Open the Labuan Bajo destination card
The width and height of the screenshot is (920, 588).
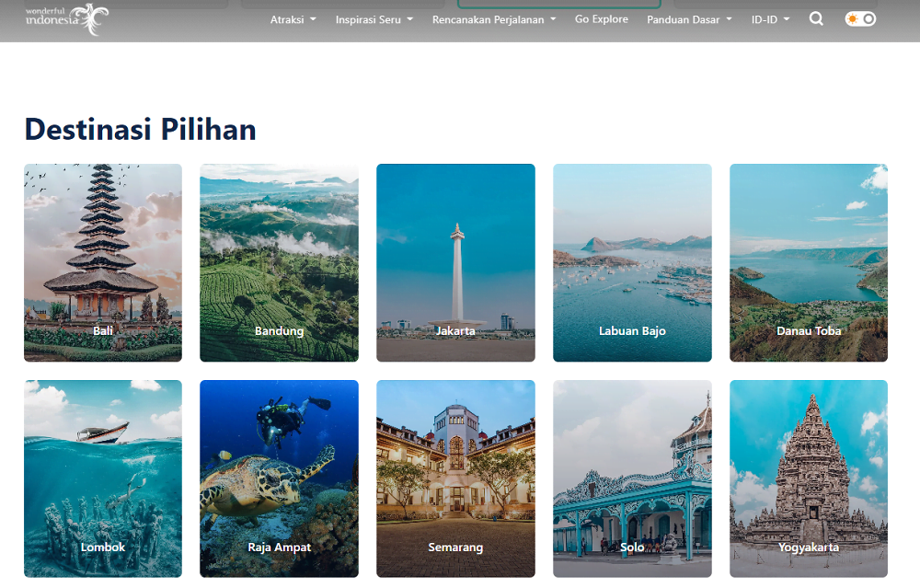click(633, 262)
